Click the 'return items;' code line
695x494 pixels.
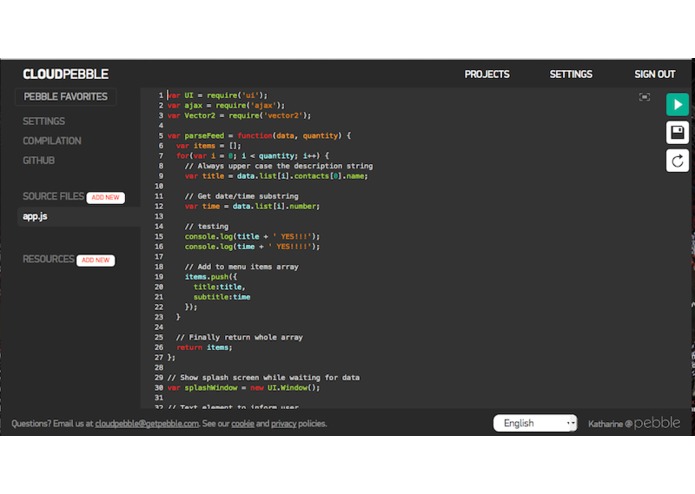click(x=204, y=347)
